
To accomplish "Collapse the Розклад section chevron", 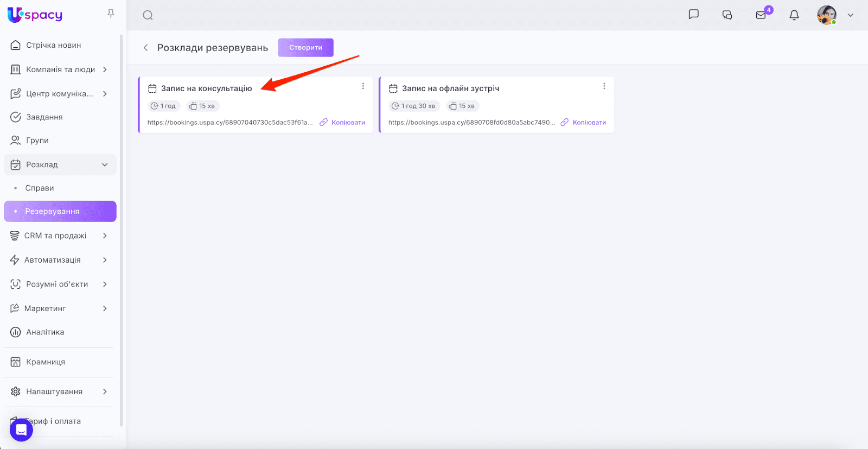I will (105, 165).
